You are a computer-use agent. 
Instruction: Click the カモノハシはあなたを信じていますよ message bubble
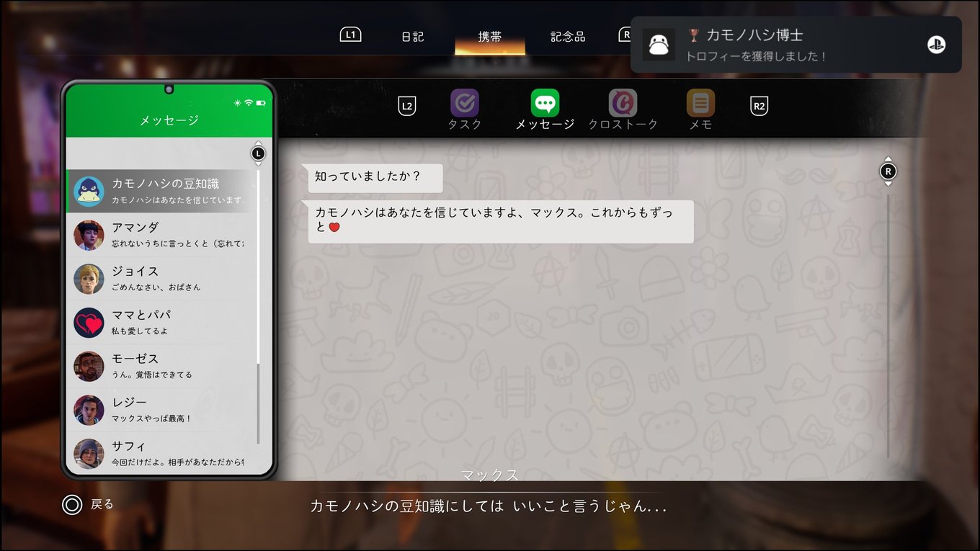[501, 221]
